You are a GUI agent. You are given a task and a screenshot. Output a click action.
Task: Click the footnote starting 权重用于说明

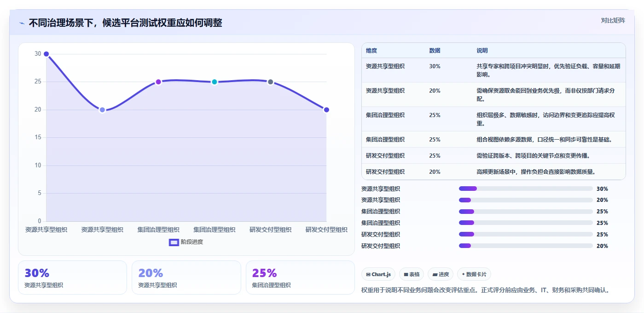(486, 290)
